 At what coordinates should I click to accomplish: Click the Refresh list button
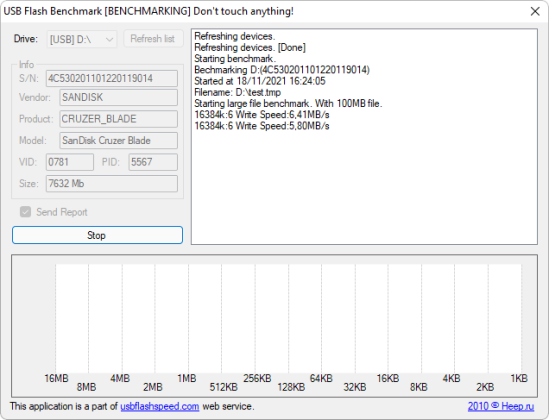tap(153, 38)
